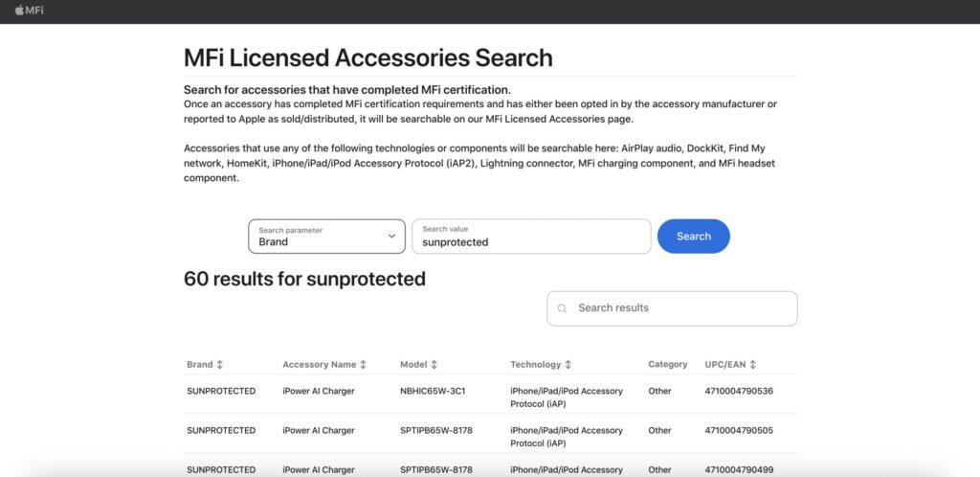Click the MFi Licensed Accessories Search heading
This screenshot has width=980, height=477.
tap(367, 57)
